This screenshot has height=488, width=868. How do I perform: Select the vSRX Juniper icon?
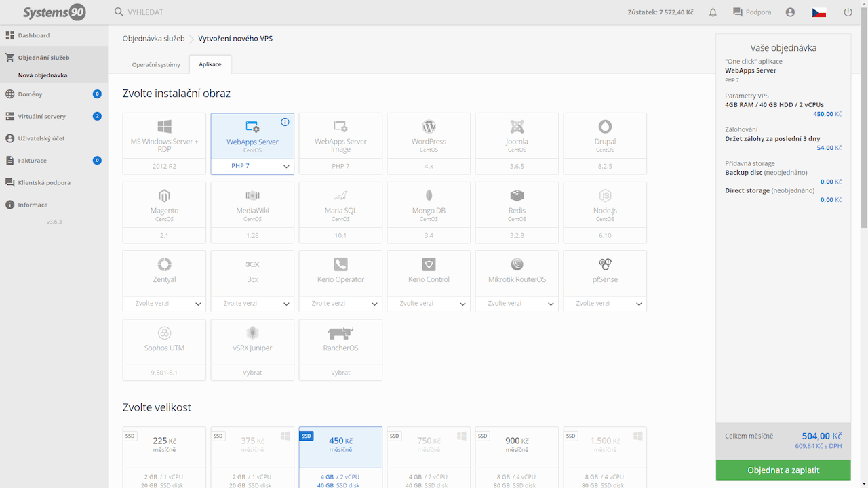252,333
